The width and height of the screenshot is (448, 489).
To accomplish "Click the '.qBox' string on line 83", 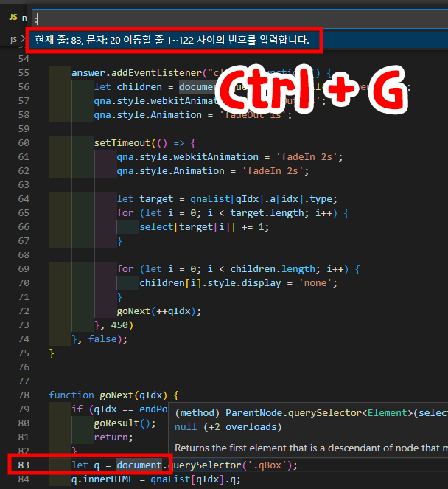I will (x=267, y=465).
